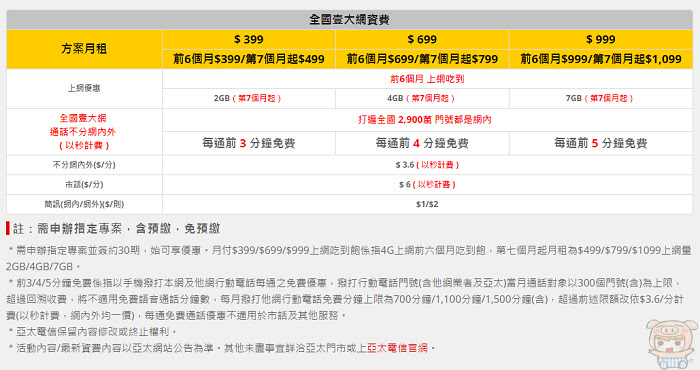Click the $ 699 plan header

click(x=422, y=39)
